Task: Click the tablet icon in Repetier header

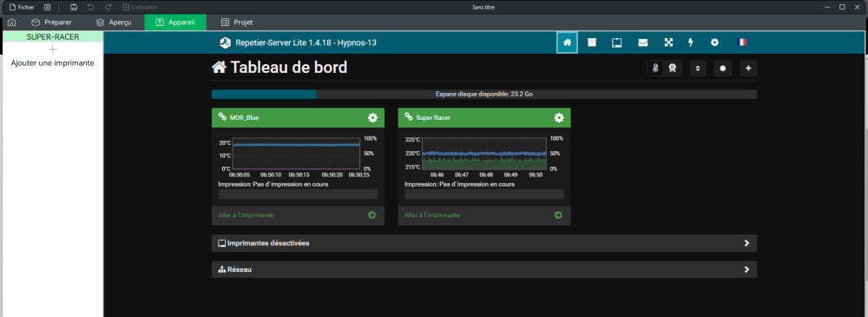Action: coord(616,43)
